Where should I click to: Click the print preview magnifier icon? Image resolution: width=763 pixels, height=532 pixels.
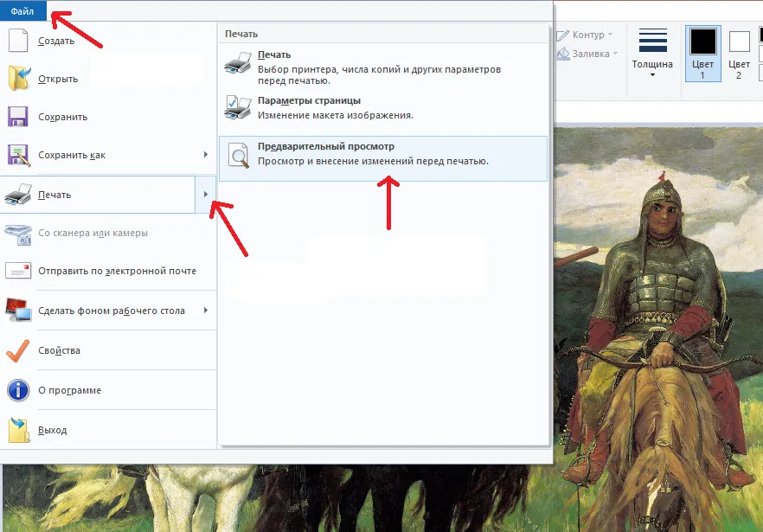[239, 155]
